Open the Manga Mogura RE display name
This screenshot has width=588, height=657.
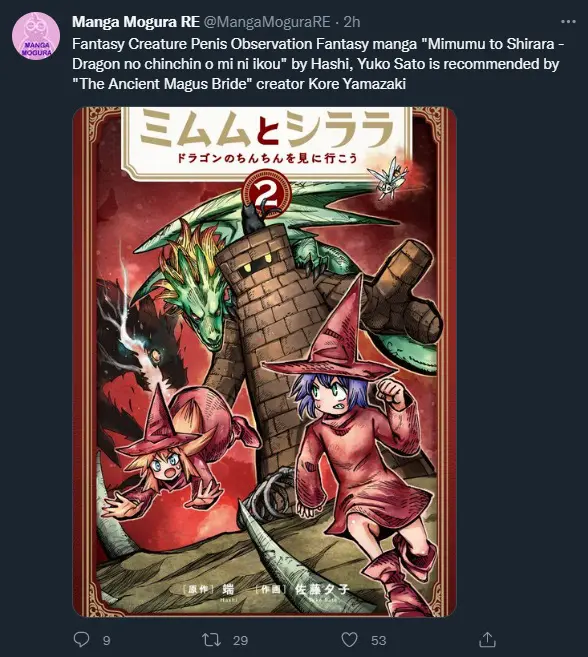[x=136, y=22]
